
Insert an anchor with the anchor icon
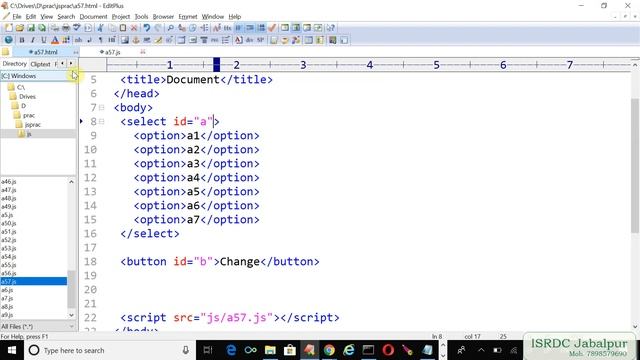coord(136,40)
